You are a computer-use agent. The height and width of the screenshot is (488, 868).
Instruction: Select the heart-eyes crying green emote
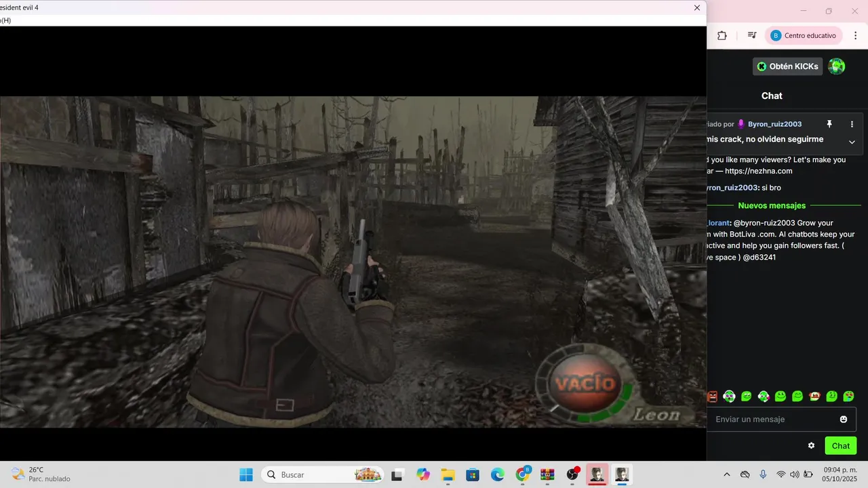[x=848, y=396]
